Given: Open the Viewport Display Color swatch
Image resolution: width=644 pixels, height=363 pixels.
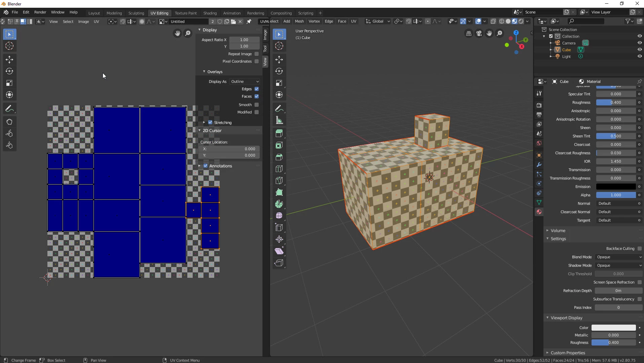Looking at the screenshot, I should 613,328.
